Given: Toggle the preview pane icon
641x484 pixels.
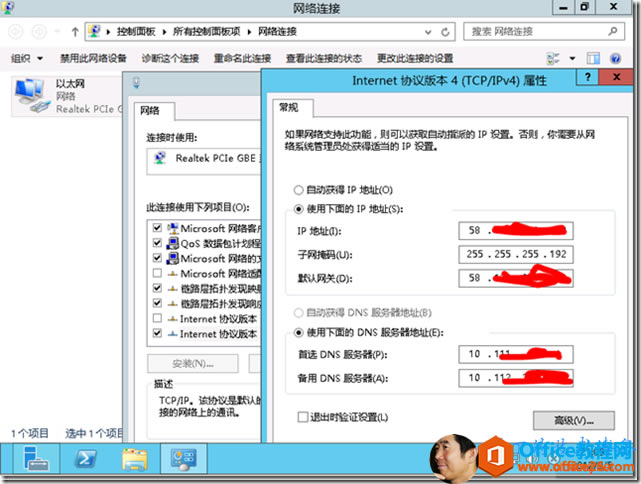Looking at the screenshot, I should point(593,58).
